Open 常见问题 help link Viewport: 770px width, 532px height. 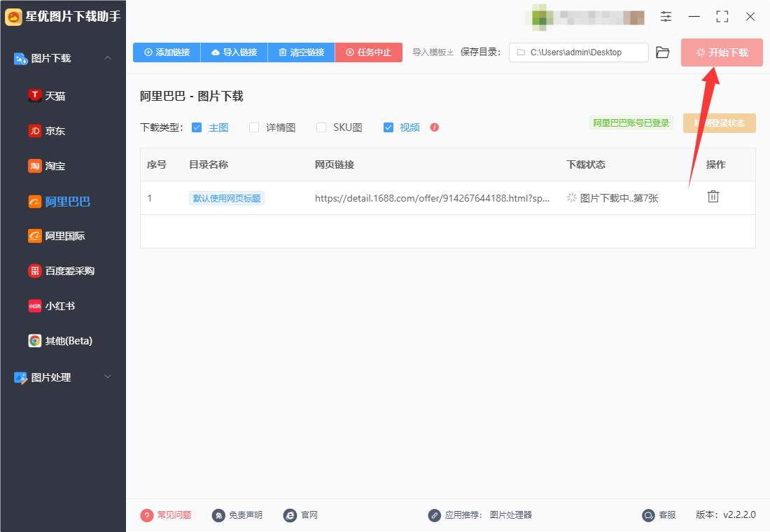[x=174, y=514]
